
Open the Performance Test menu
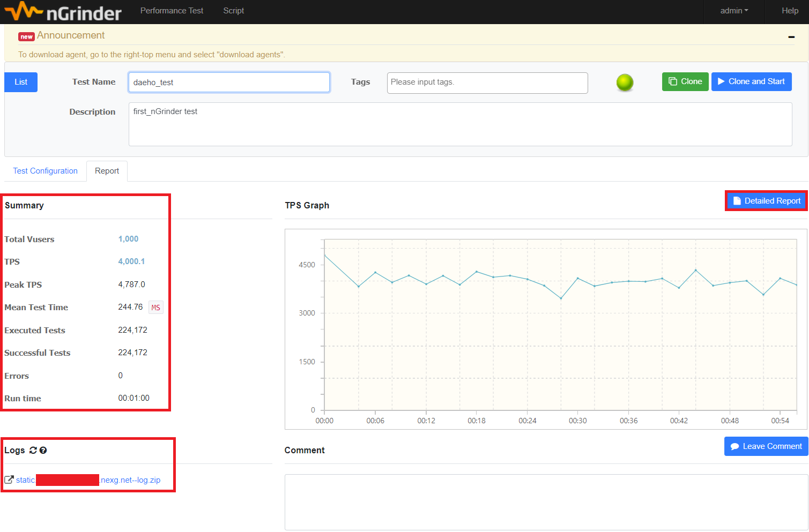tap(172, 11)
